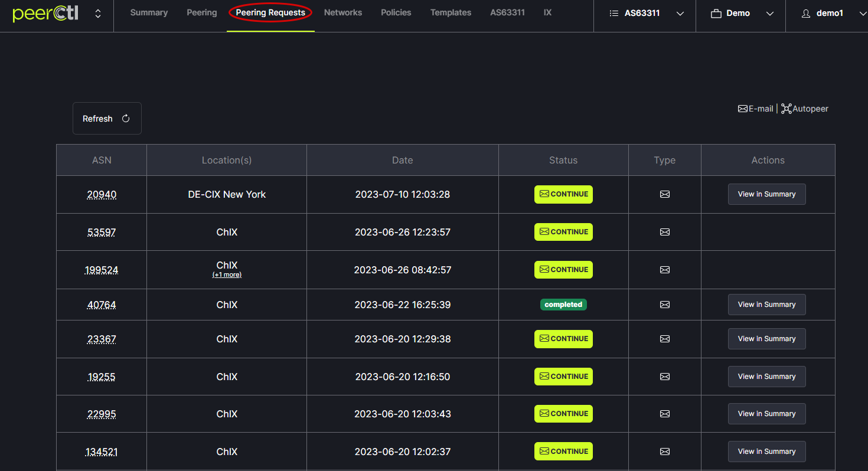The image size is (868, 471).
Task: Click the email type icon for ASN 22995
Action: pyautogui.click(x=664, y=414)
